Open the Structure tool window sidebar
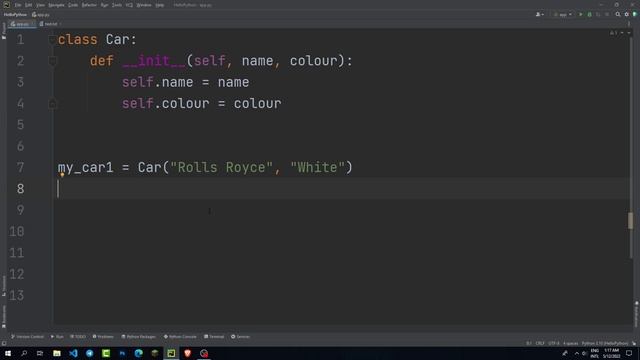 [4, 286]
